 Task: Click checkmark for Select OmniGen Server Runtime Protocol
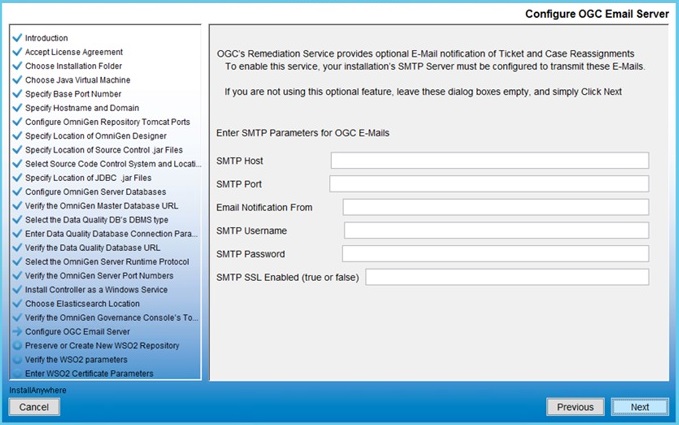[17, 261]
